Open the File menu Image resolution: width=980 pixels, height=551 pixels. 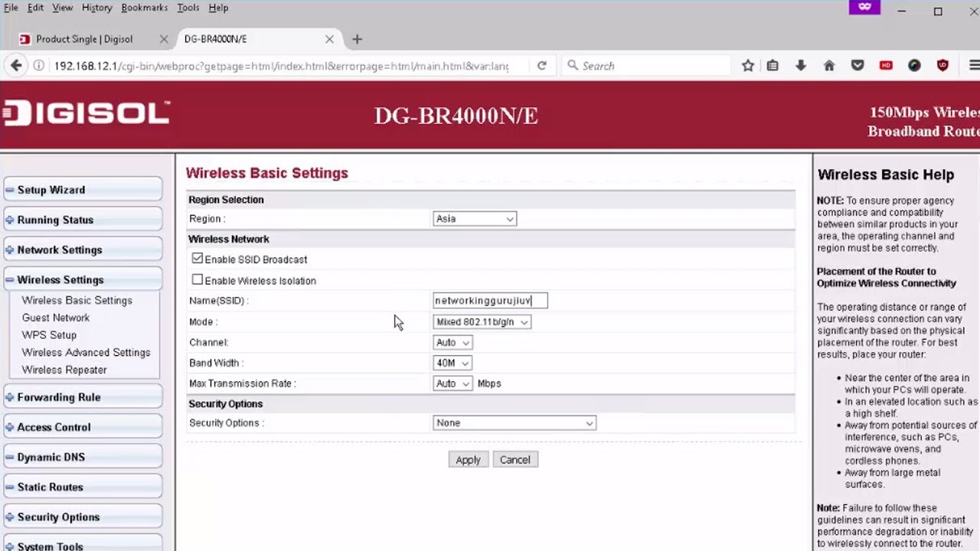point(11,8)
